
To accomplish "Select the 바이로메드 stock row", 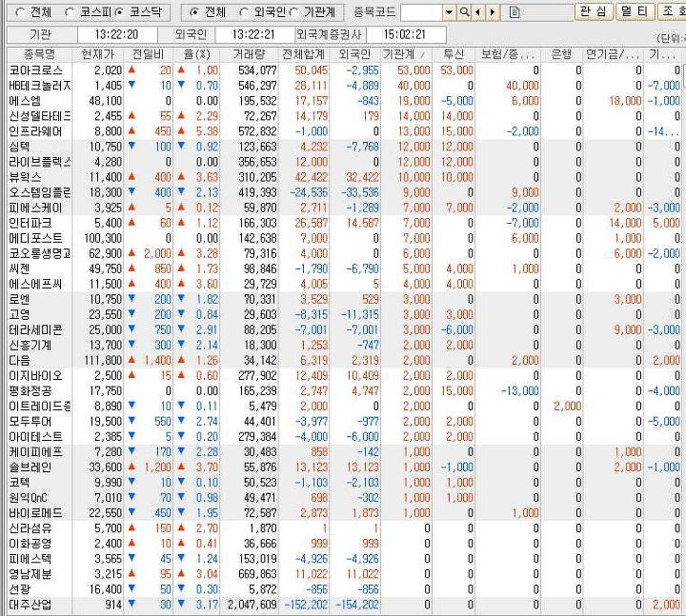I will pyautogui.click(x=346, y=513).
